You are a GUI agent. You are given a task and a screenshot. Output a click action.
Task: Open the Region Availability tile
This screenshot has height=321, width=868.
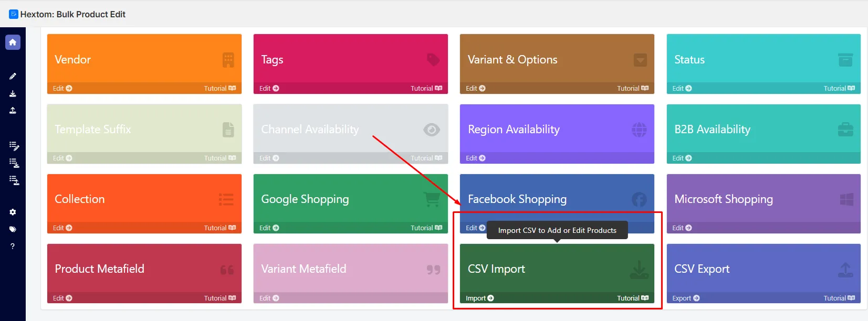557,129
